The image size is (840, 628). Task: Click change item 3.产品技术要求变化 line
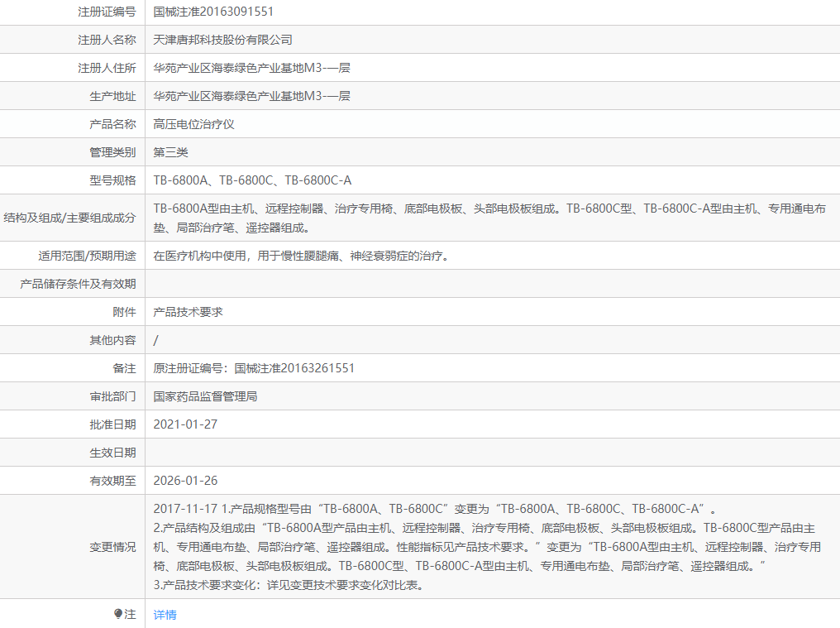pos(289,585)
